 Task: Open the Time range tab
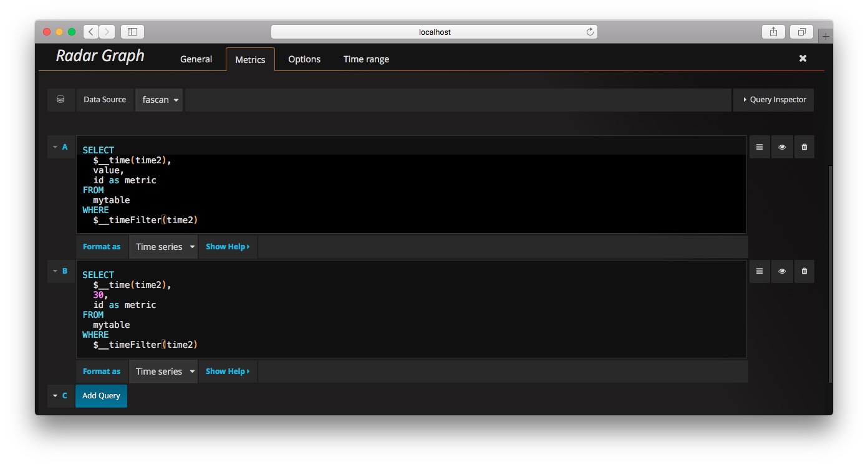coord(366,59)
